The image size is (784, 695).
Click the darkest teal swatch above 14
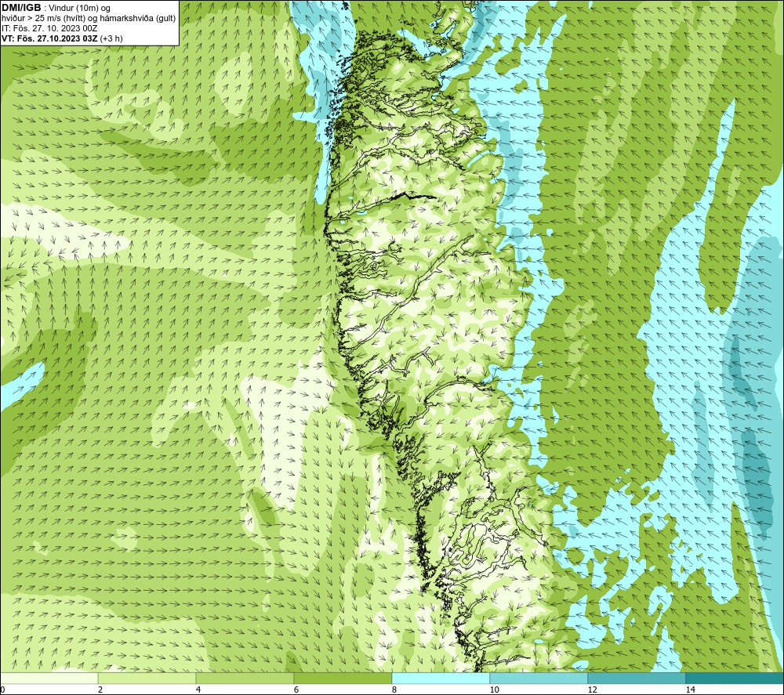click(x=735, y=678)
